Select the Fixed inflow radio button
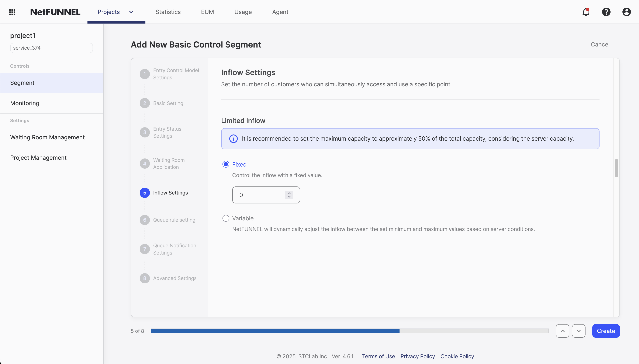The image size is (639, 364). coord(225,164)
